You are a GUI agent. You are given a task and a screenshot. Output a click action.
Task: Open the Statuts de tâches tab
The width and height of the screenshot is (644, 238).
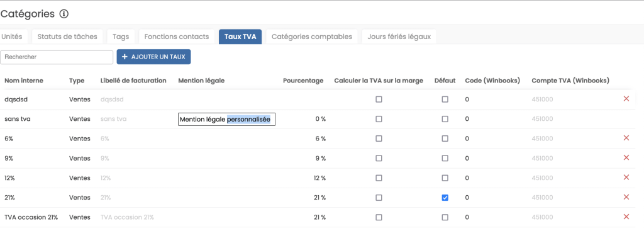tap(67, 37)
